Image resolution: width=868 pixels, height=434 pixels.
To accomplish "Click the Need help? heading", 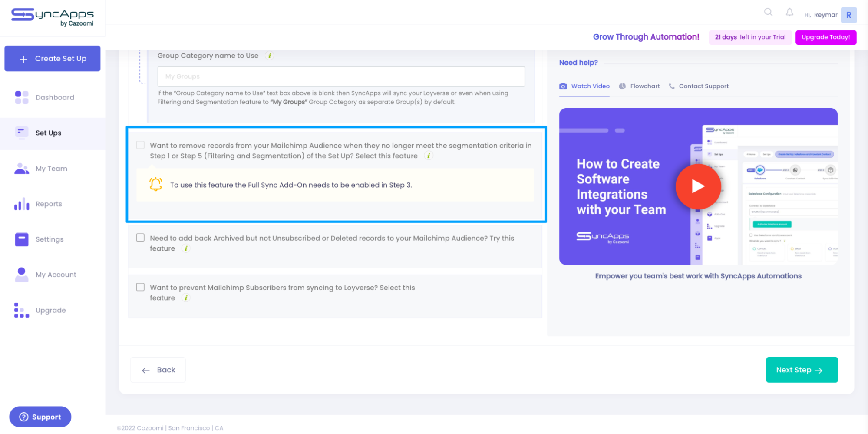I will click(x=578, y=63).
